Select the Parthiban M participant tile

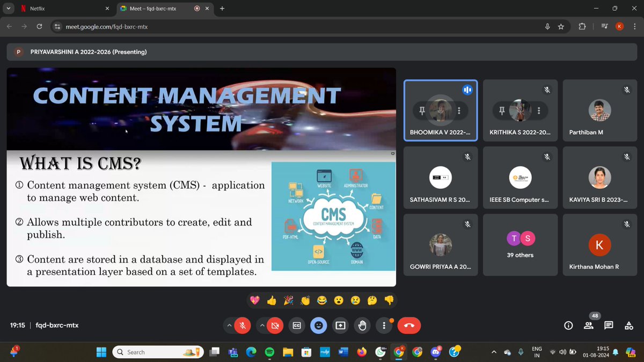599,110
